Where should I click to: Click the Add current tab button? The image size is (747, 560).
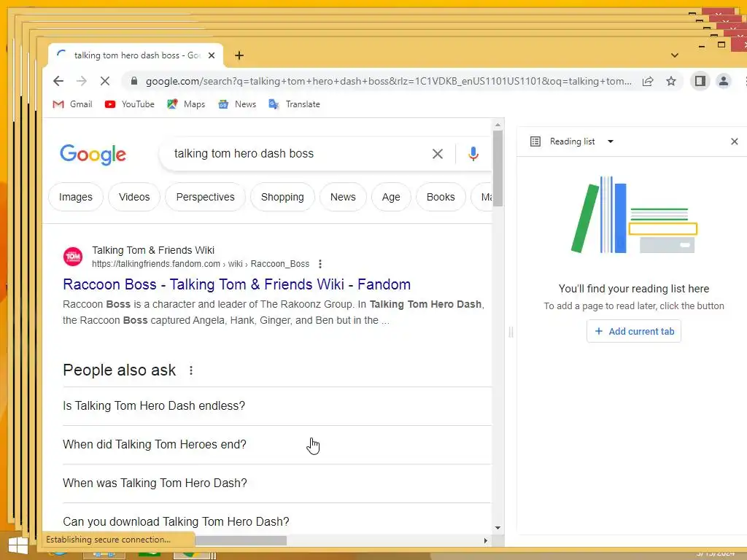pyautogui.click(x=634, y=332)
